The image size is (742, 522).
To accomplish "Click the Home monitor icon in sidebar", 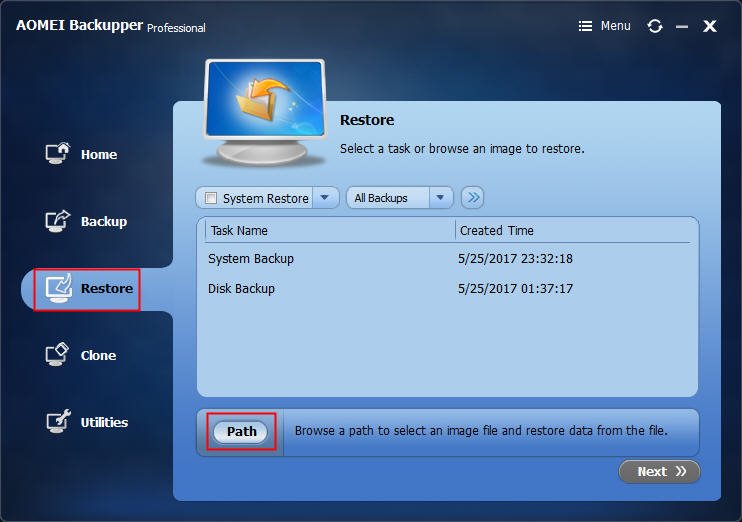I will coord(58,153).
